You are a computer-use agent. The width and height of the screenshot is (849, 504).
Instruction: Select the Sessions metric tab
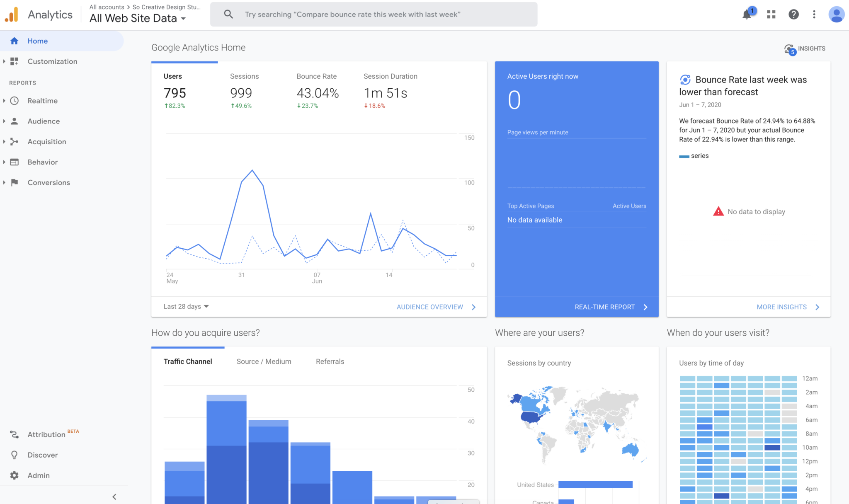[x=244, y=91]
